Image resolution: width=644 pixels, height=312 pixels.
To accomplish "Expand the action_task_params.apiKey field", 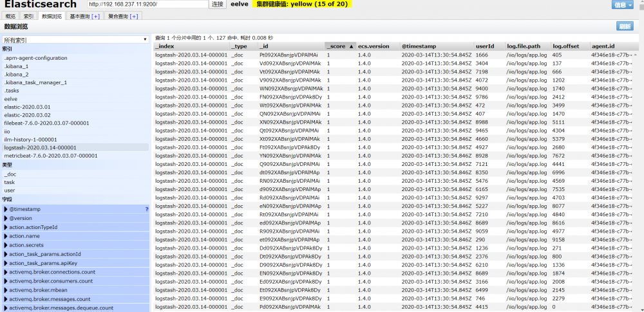I will pos(6,263).
